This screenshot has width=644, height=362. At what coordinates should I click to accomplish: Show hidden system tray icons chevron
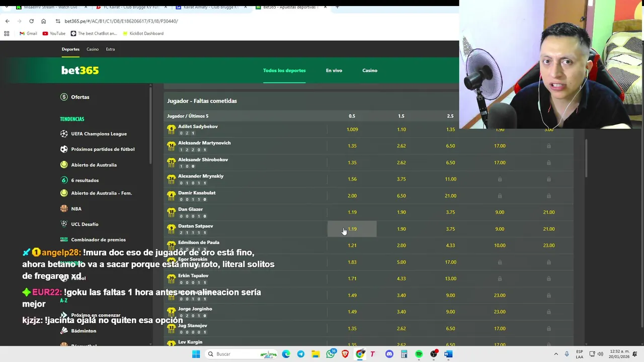click(x=556, y=354)
